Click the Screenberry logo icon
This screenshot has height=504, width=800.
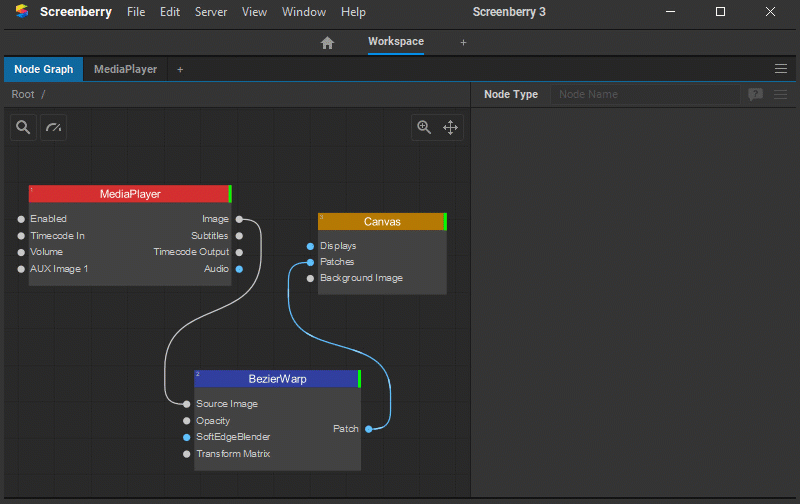(x=22, y=11)
